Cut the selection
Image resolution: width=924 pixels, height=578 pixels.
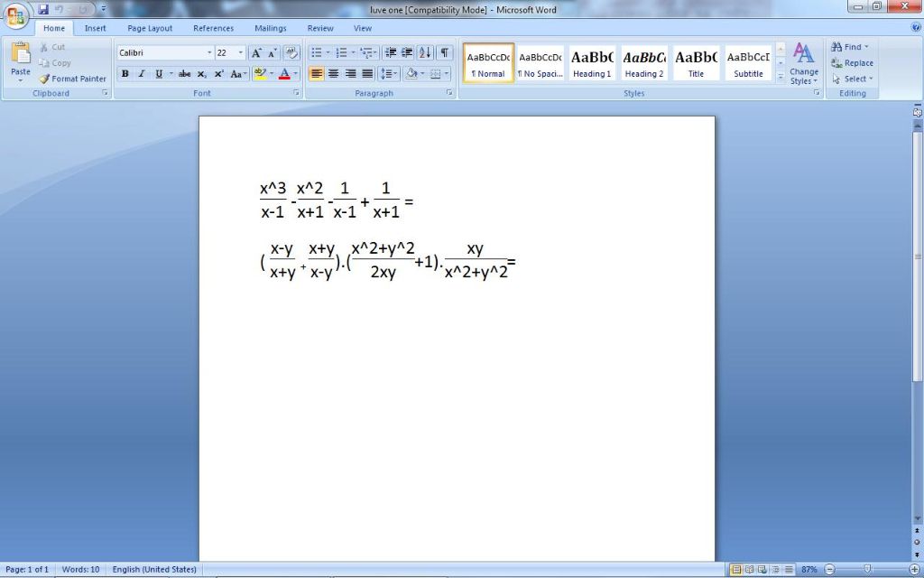(52, 47)
